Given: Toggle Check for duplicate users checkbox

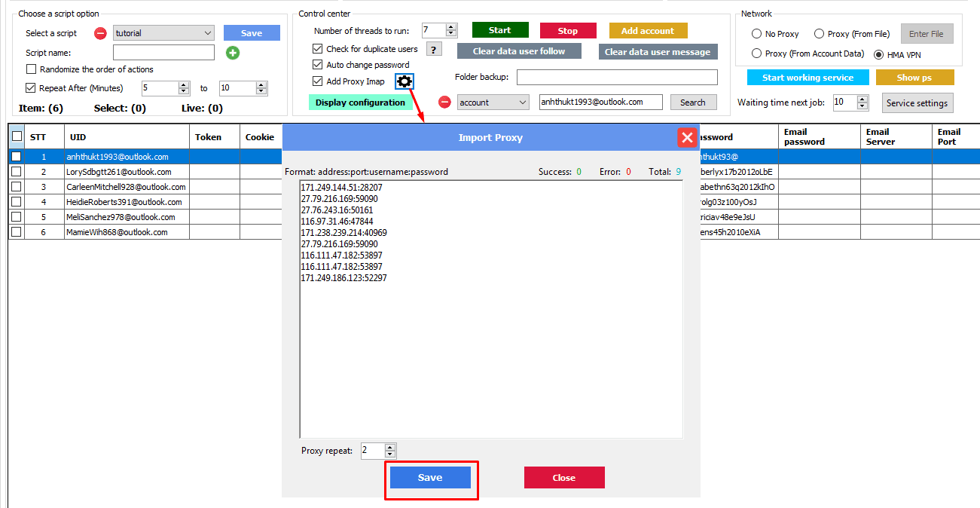Looking at the screenshot, I should tap(318, 49).
